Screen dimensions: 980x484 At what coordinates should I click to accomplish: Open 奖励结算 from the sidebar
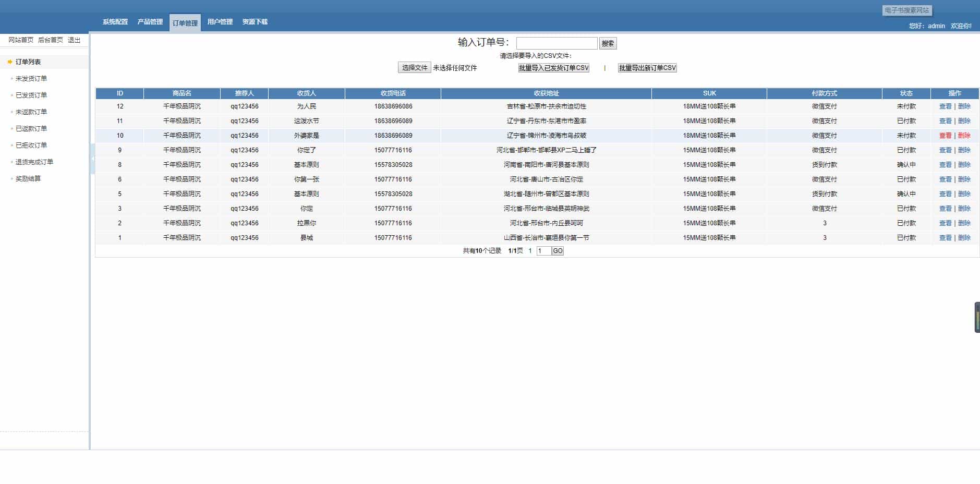click(x=28, y=179)
